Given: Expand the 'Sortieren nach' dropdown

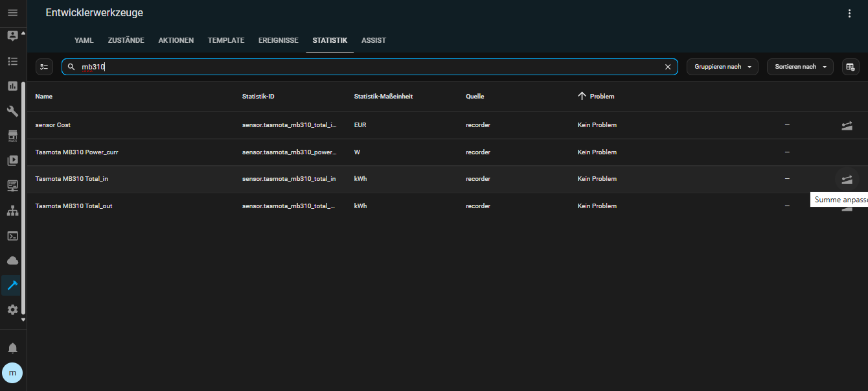Looking at the screenshot, I should (800, 67).
